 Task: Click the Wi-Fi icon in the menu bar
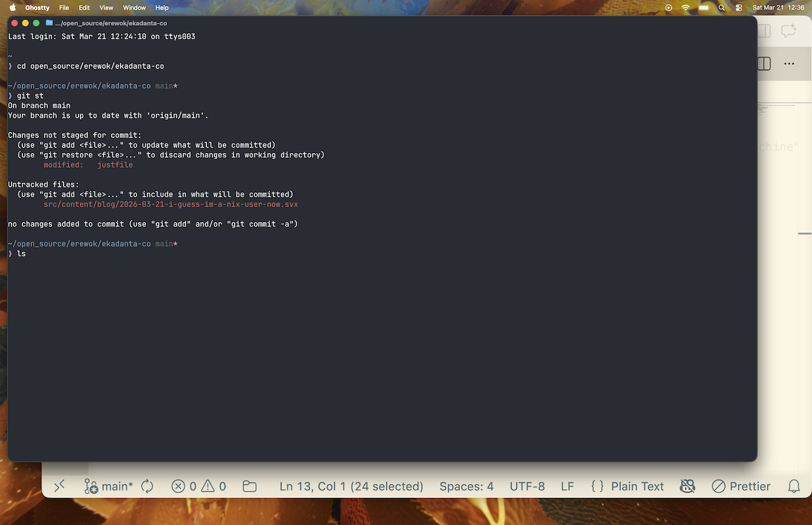click(x=685, y=7)
